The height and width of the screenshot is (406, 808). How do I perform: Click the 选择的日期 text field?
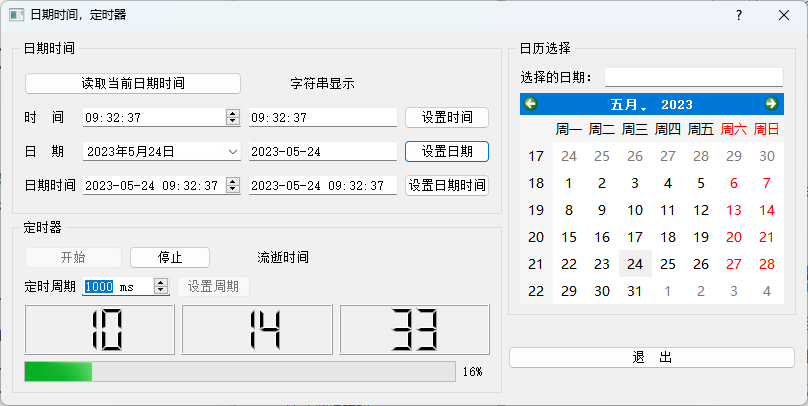693,77
